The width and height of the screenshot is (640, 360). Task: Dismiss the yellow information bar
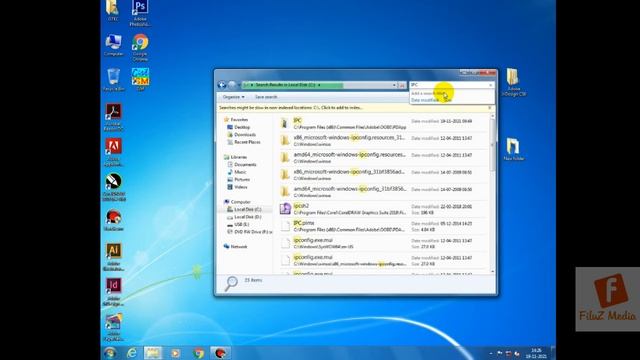click(490, 108)
